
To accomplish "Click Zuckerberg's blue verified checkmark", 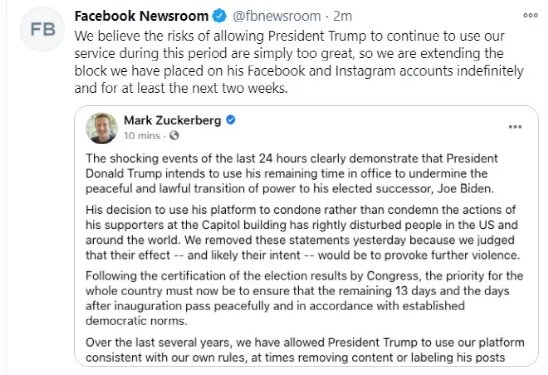I will tap(231, 120).
